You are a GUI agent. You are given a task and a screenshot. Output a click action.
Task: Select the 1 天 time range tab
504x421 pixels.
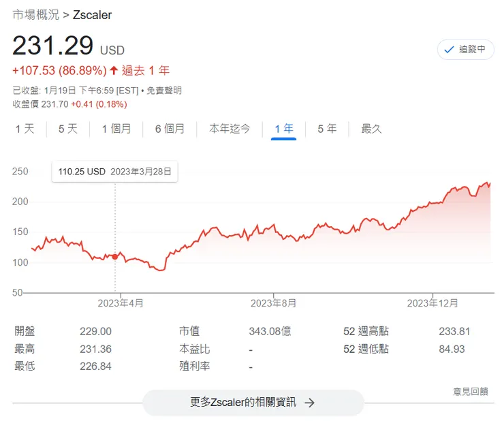25,129
